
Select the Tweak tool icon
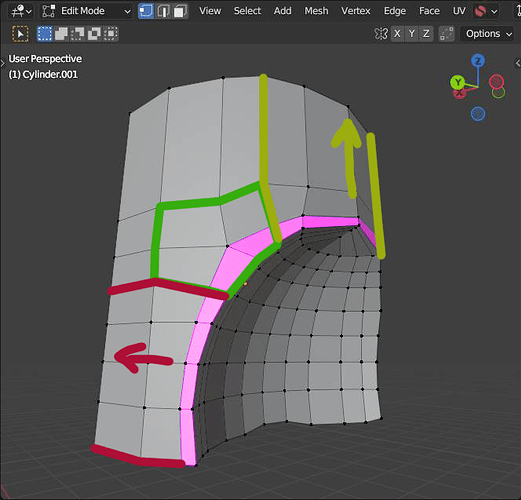[x=20, y=34]
